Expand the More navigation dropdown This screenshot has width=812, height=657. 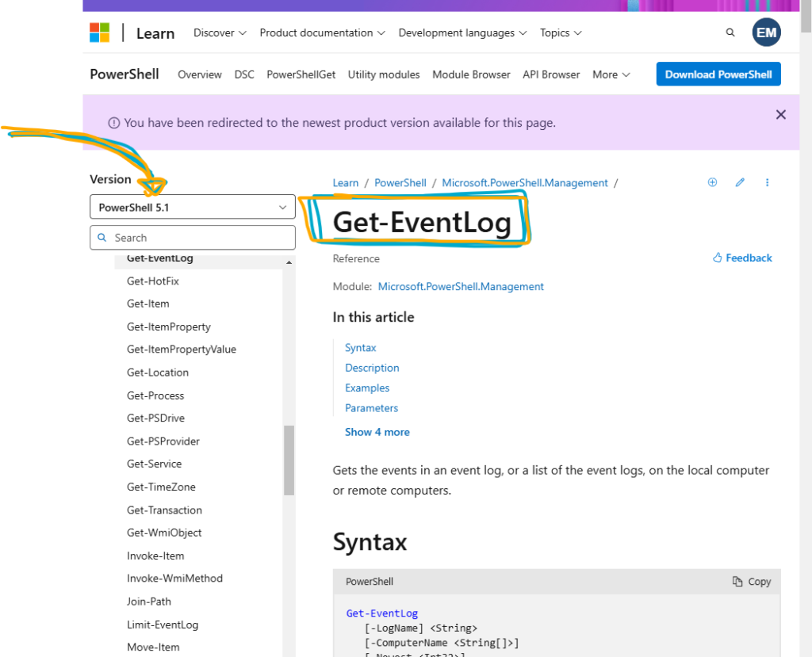pyautogui.click(x=611, y=74)
